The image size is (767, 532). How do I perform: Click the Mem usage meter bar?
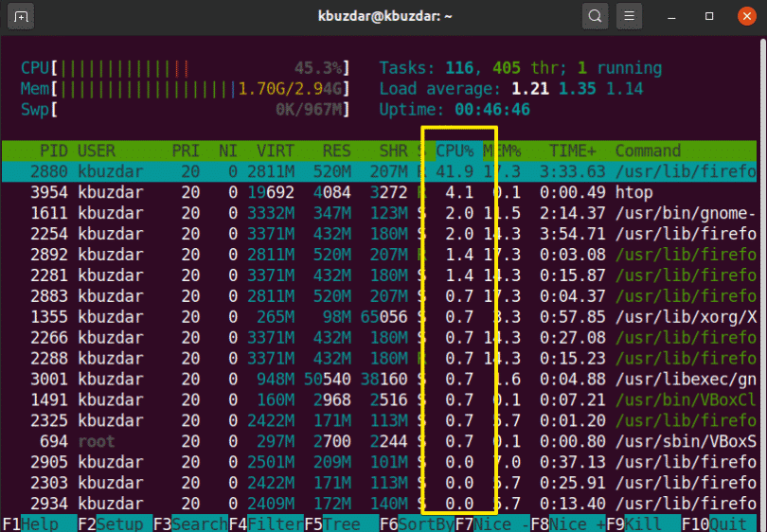[x=186, y=89]
